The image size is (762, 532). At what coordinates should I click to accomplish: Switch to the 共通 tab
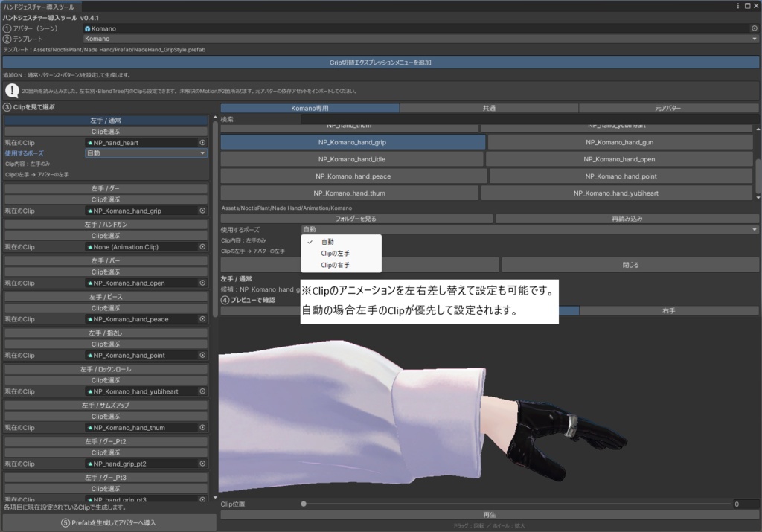pos(489,109)
